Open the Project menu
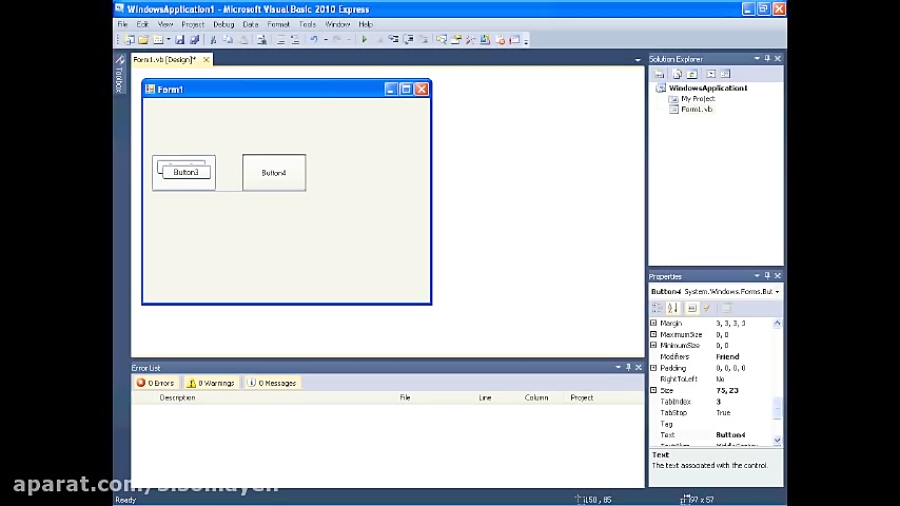Screen dimensions: 900x506 point(193,25)
